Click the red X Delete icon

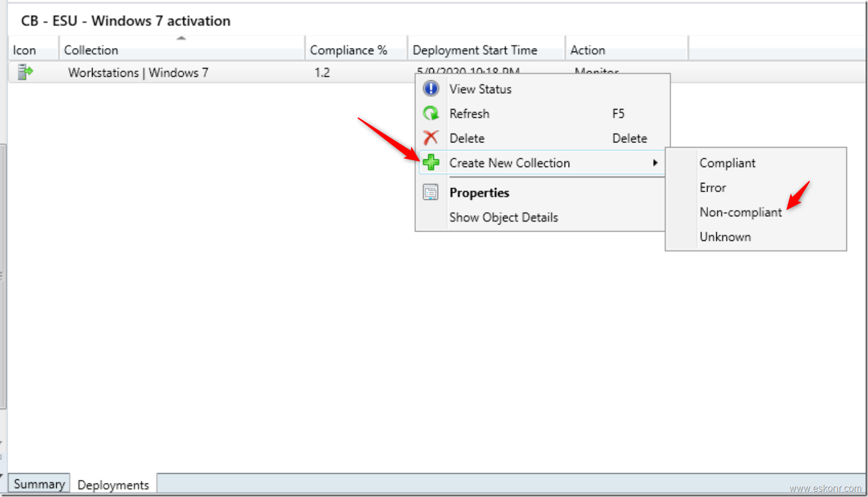click(x=432, y=138)
